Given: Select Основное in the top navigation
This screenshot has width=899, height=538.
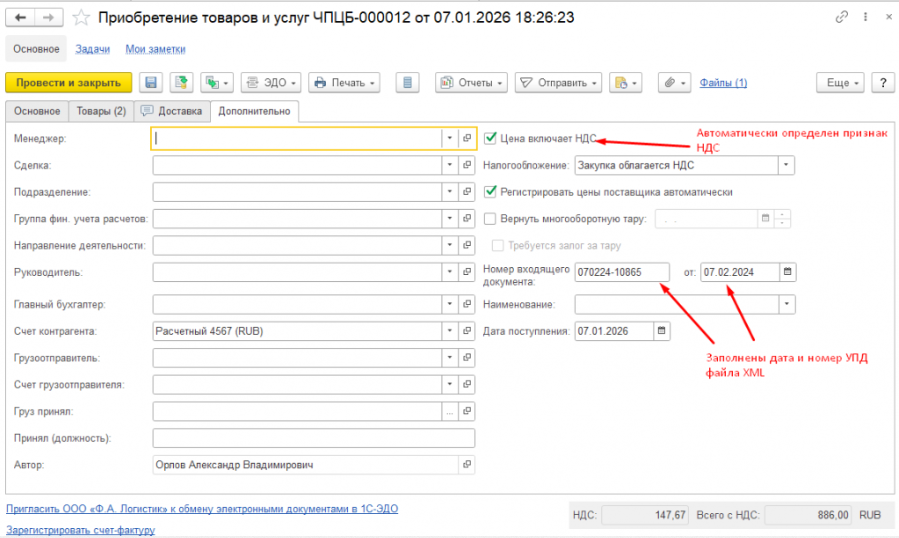Looking at the screenshot, I should 37,49.
